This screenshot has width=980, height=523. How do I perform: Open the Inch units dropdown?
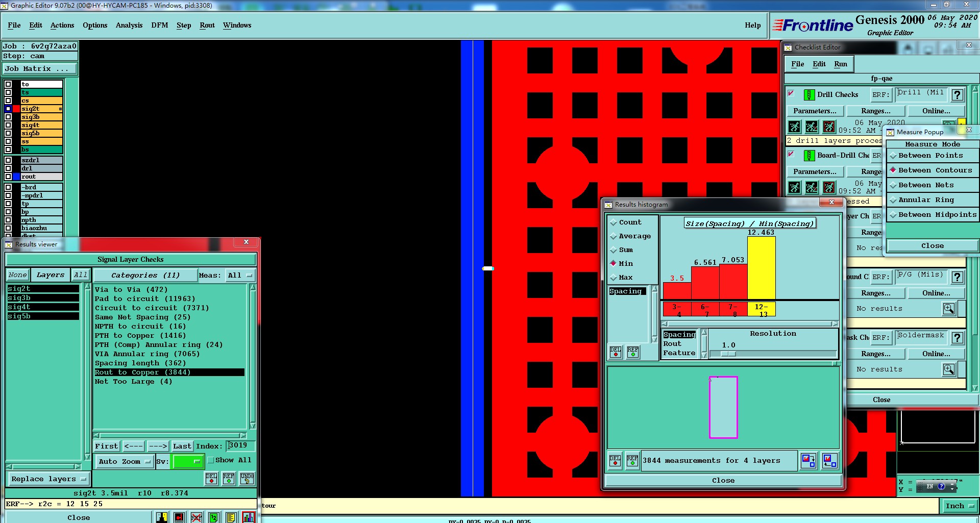[x=959, y=506]
